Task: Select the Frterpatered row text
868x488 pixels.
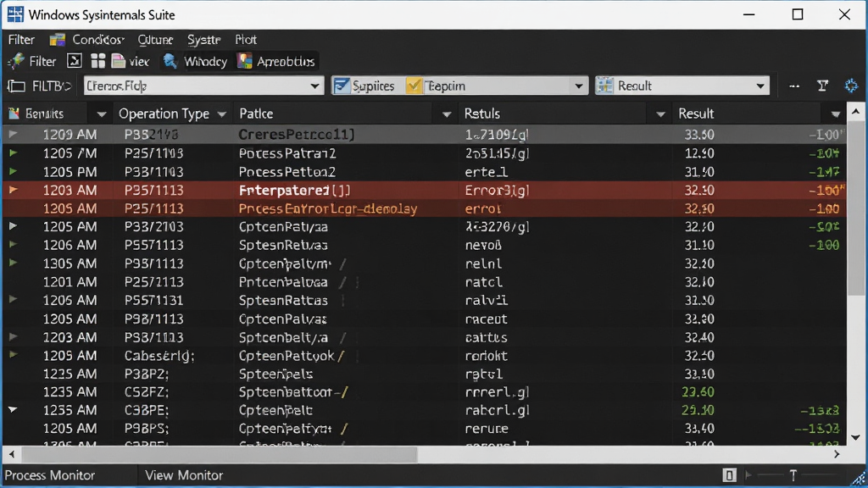Action: tap(294, 191)
